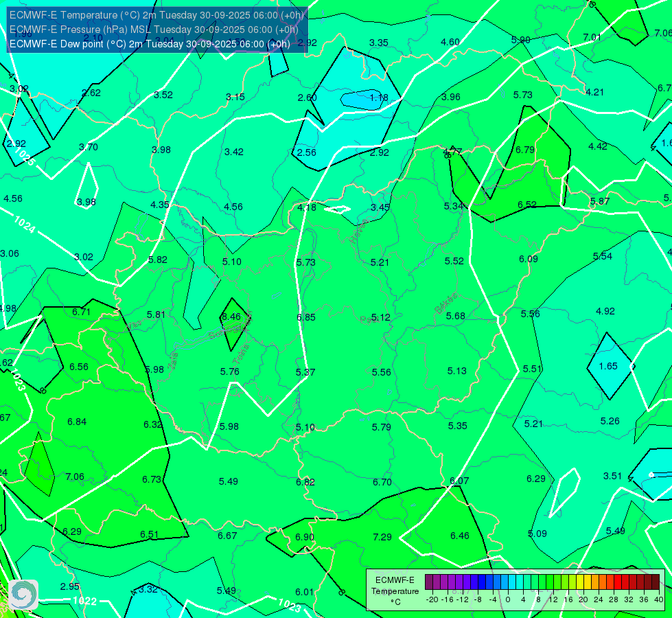
Task: Open the swirl logo icon
Action: coord(23,595)
